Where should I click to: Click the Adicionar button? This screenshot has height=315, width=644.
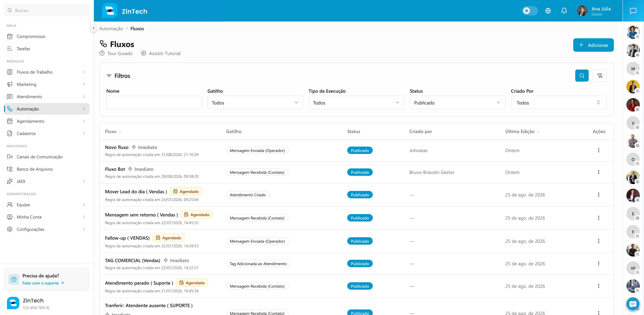tap(593, 45)
